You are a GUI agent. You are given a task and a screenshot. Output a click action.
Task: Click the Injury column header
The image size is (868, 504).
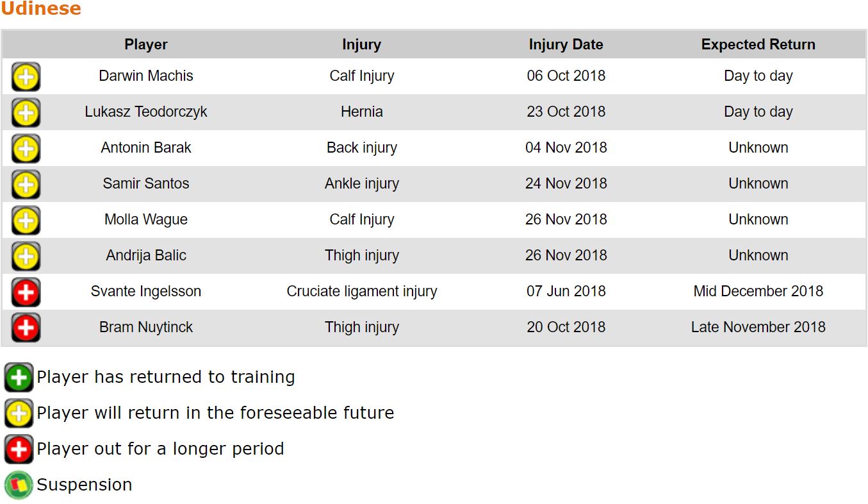(x=361, y=45)
